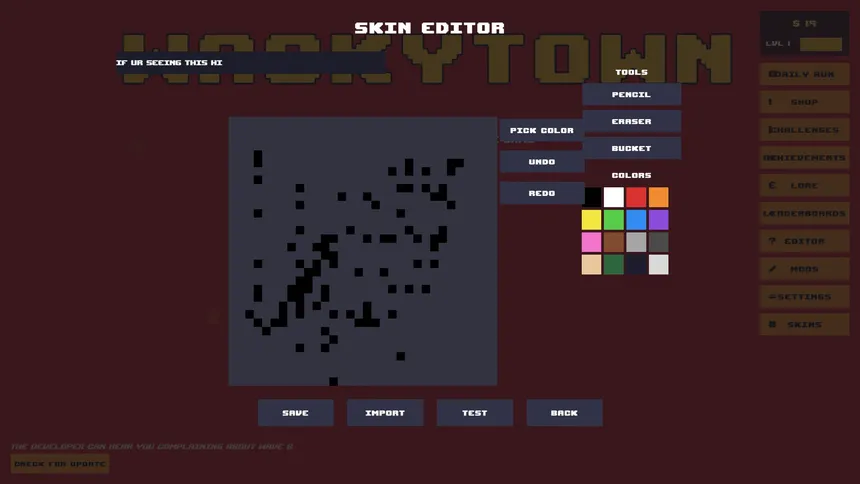The height and width of the screenshot is (484, 860).
Task: Go back from Skin Editor
Action: [x=564, y=413]
